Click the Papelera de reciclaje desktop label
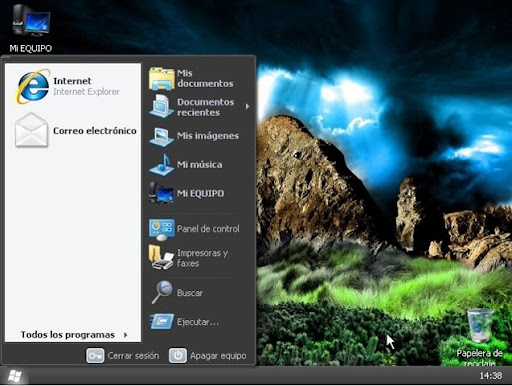This screenshot has height=386, width=512. click(479, 357)
